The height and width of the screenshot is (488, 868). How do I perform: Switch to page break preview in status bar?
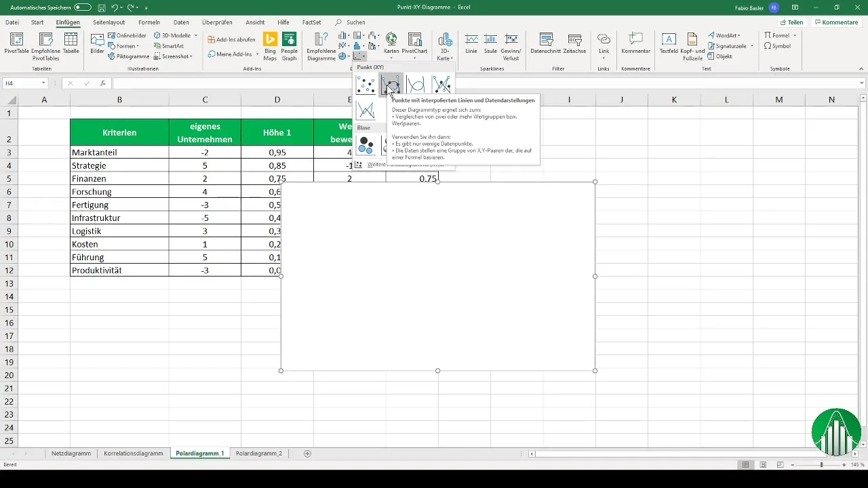click(781, 465)
